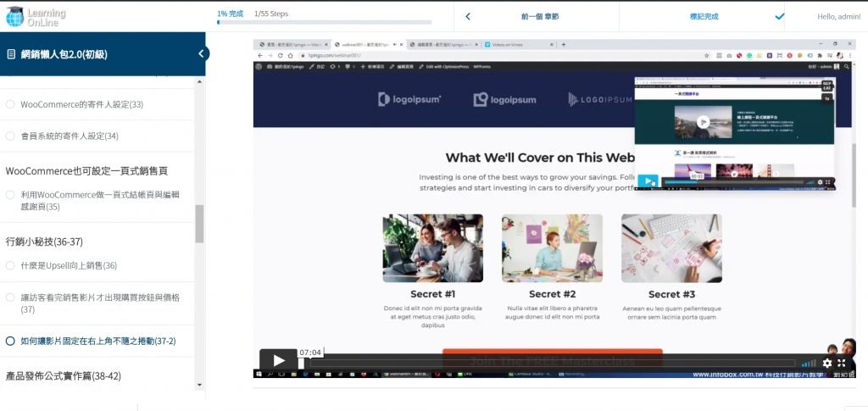
Task: Open lesson 讓訪客看完銷售影片才出現購買按鈕與價格(37)
Action: coord(100,303)
